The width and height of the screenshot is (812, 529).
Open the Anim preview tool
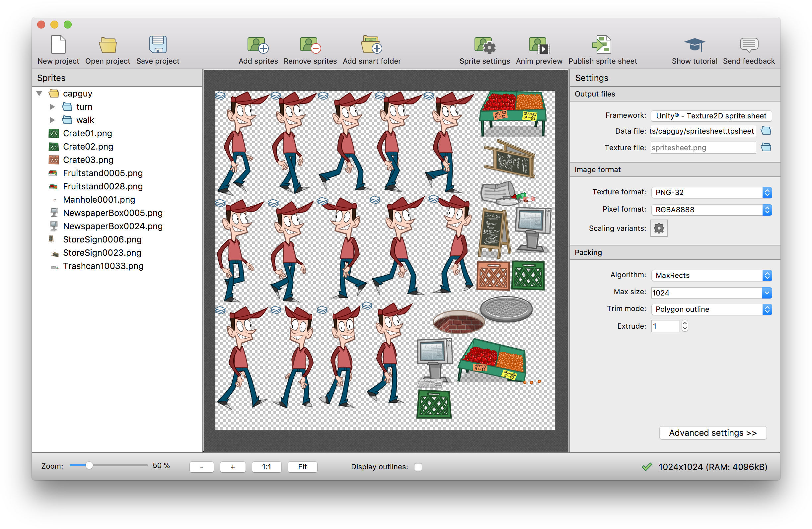tap(539, 46)
